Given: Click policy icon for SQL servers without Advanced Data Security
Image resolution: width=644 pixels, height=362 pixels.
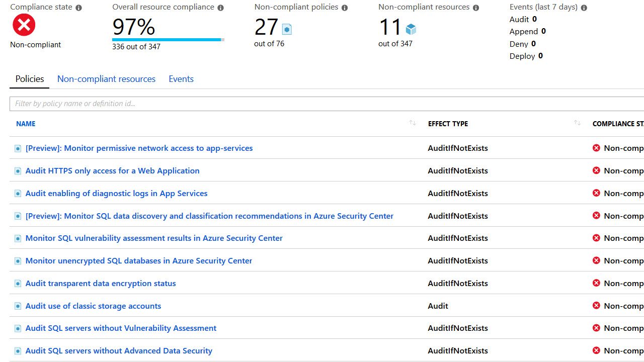Looking at the screenshot, I should click(18, 351).
